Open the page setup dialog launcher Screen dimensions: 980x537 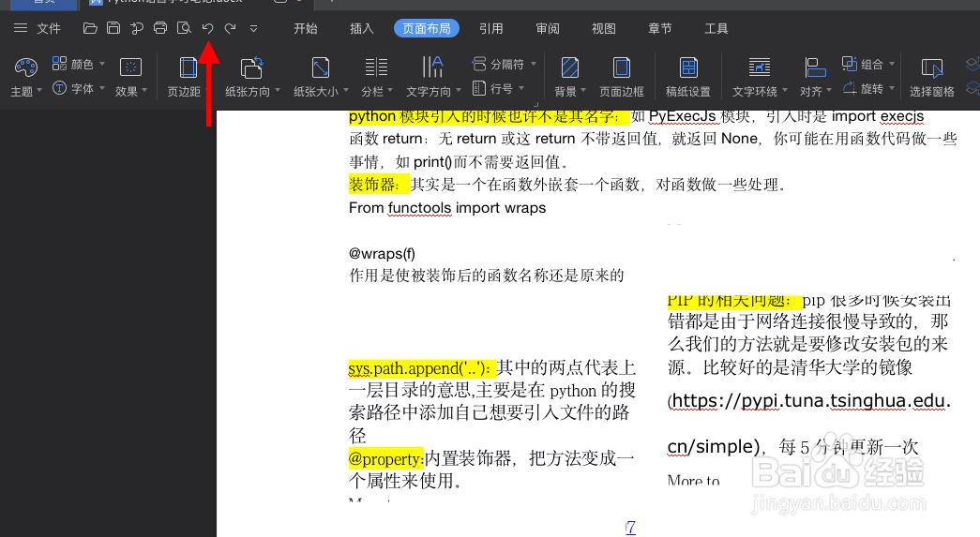535,104
